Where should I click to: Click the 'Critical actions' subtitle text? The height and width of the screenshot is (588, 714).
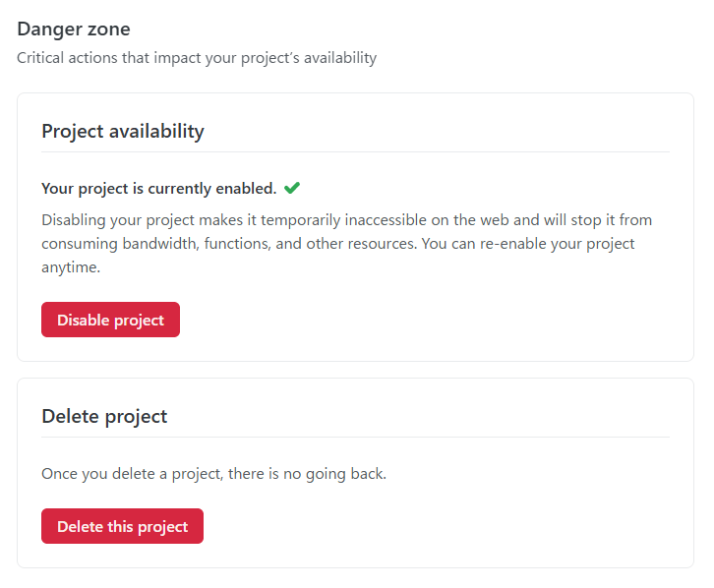pyautogui.click(x=197, y=58)
